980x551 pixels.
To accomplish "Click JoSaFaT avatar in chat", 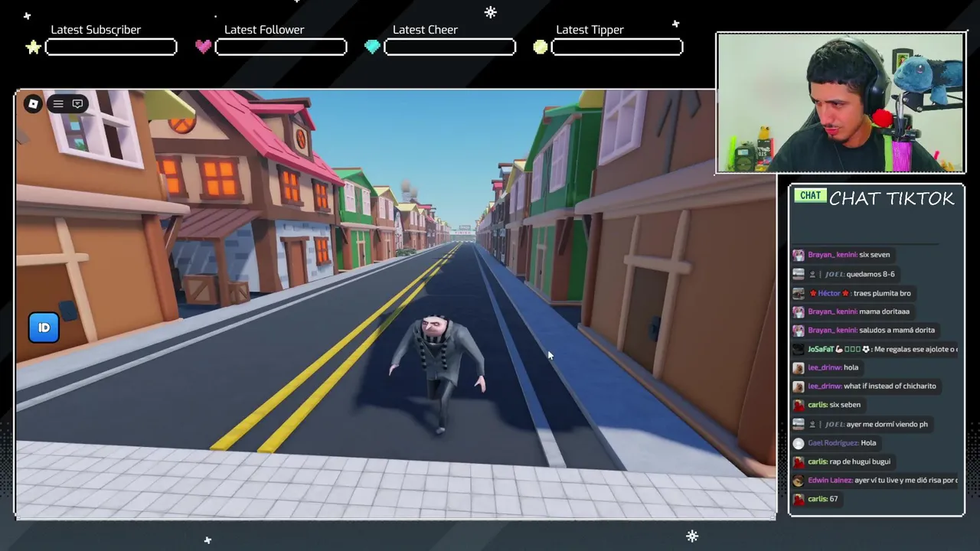I will click(799, 349).
